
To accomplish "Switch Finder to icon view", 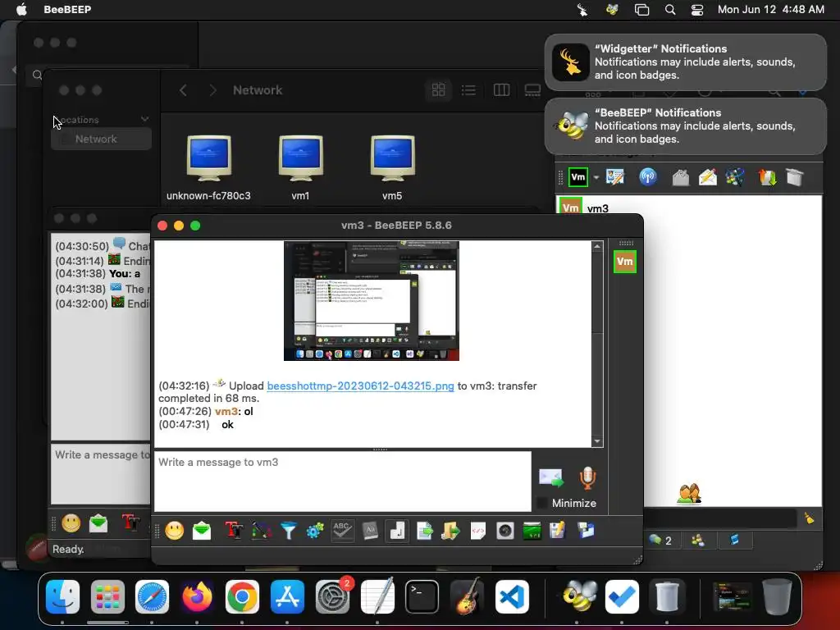I will pyautogui.click(x=438, y=90).
